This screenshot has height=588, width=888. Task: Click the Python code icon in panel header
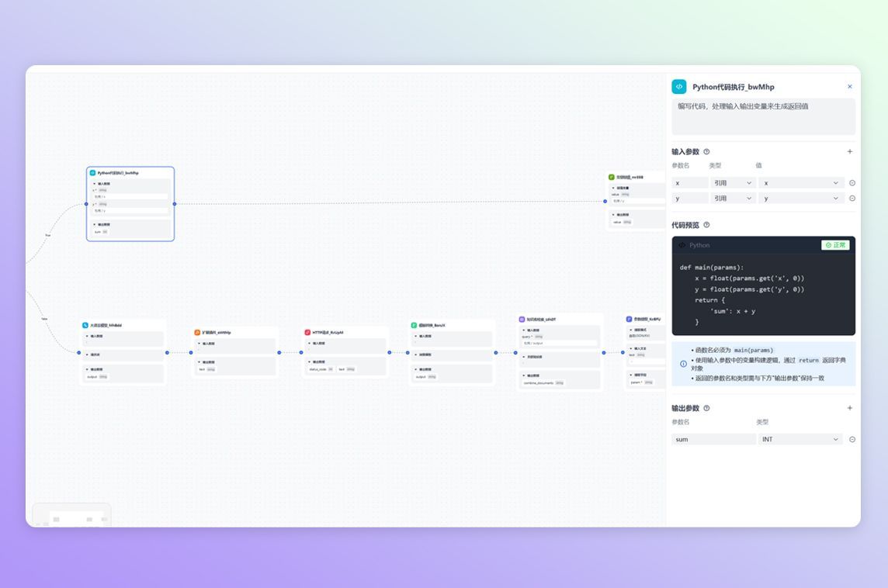[x=679, y=87]
